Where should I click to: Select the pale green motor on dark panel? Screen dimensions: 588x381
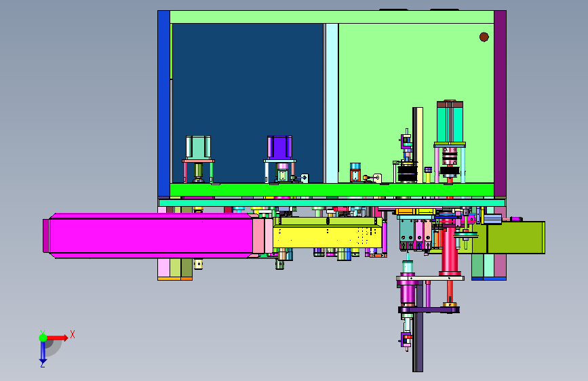click(x=198, y=147)
